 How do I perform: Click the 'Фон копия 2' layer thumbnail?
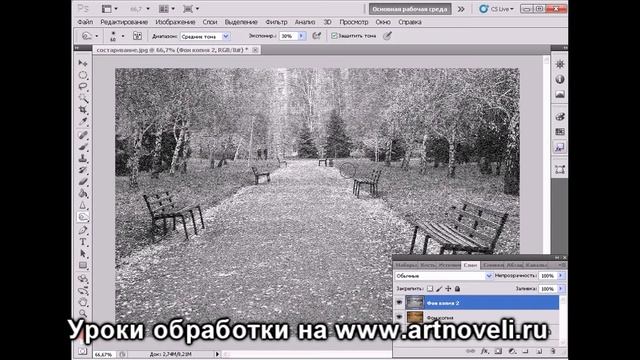(414, 302)
